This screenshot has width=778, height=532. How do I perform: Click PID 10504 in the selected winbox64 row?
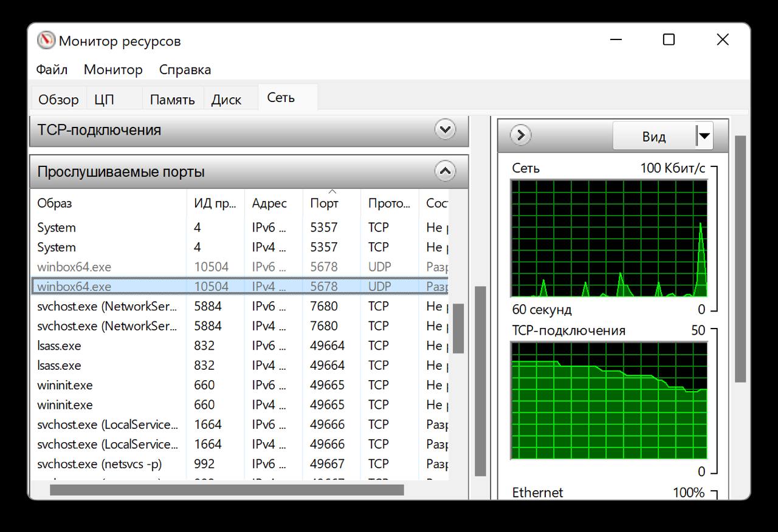point(212,287)
